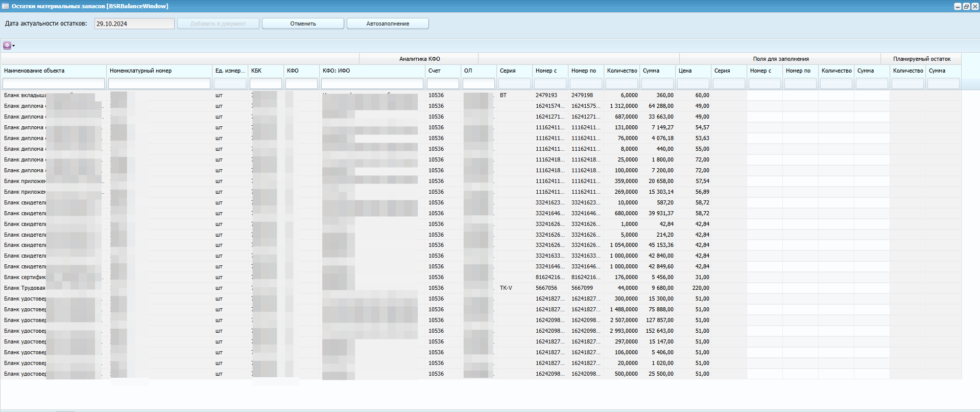Click the Аналитика КФО group header

click(419, 59)
